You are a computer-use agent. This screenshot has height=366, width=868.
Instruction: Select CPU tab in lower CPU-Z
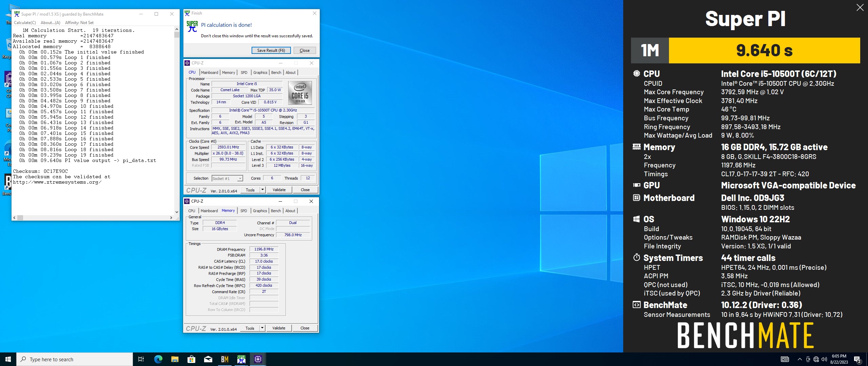(x=192, y=211)
